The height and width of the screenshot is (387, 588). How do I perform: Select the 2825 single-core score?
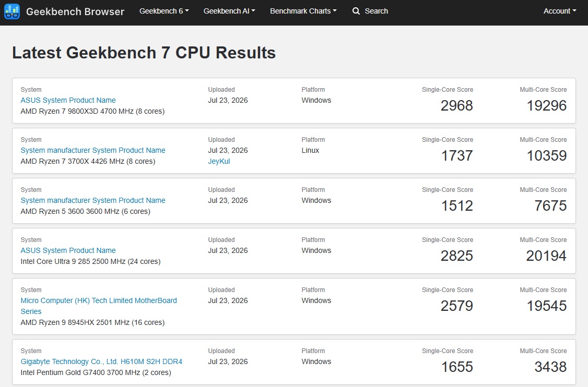click(456, 256)
